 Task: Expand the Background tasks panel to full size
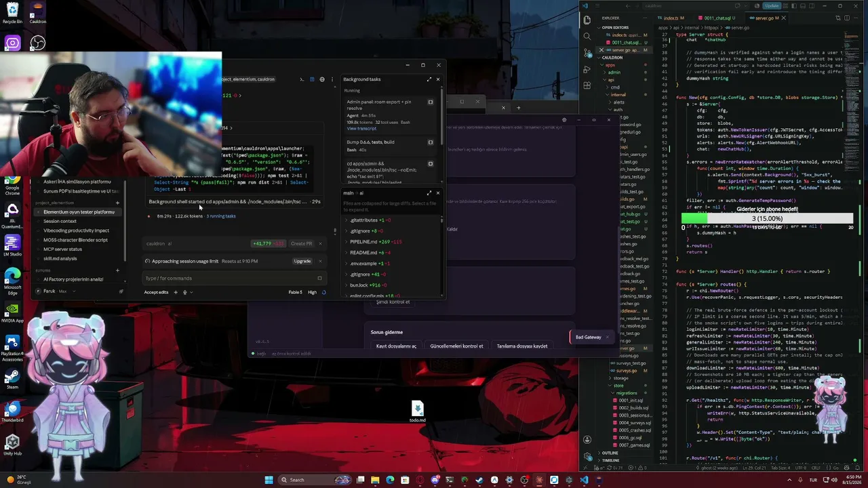coord(429,79)
